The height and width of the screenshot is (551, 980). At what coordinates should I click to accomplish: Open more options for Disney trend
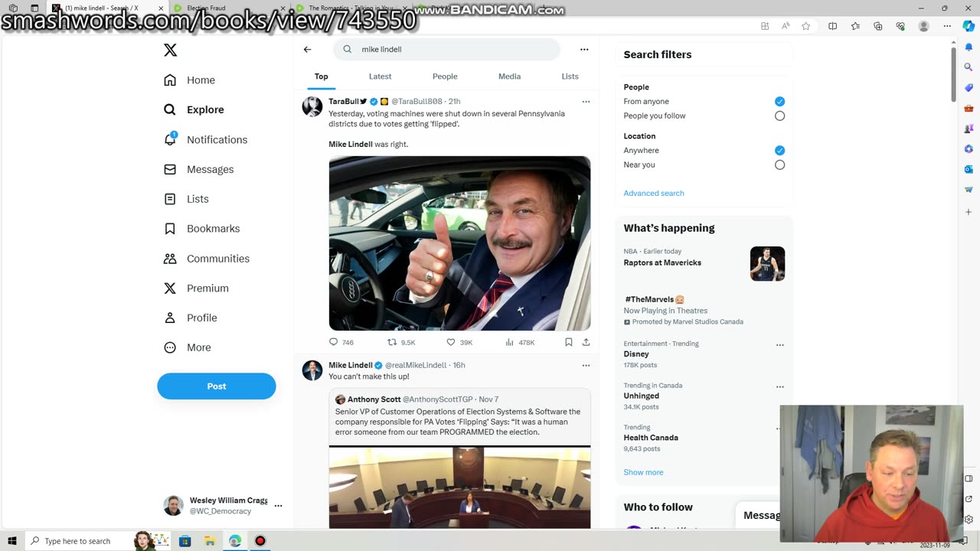point(780,344)
